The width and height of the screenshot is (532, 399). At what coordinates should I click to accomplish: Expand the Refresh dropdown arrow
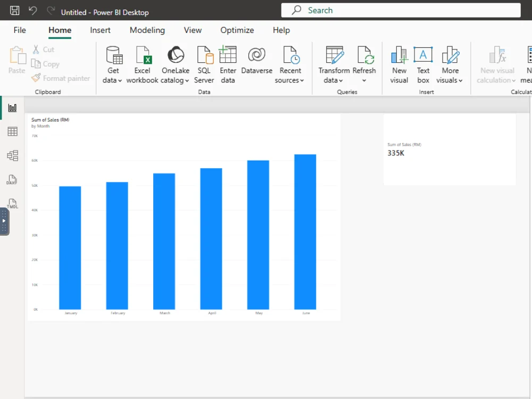coord(364,80)
